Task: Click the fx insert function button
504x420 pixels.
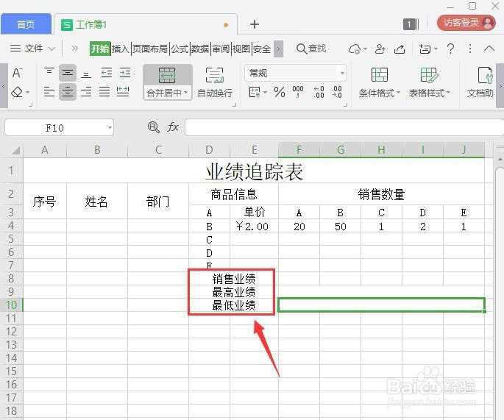Action: pyautogui.click(x=173, y=127)
